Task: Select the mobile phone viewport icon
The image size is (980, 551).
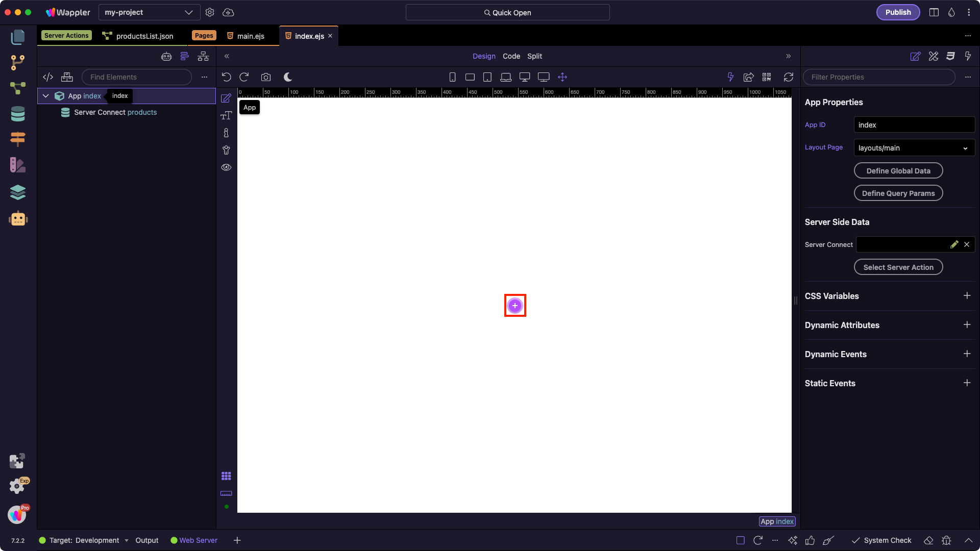Action: 452,77
